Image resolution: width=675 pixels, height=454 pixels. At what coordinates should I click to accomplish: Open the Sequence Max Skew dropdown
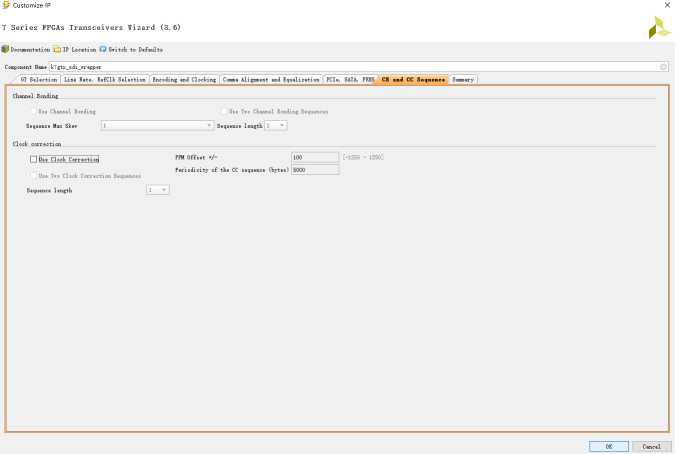tap(157, 126)
